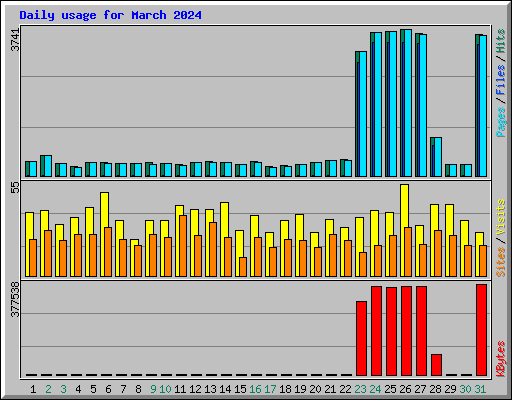Image resolution: width=512 pixels, height=400 pixels.
Task: Click weekend day label '3'
Action: 63,389
